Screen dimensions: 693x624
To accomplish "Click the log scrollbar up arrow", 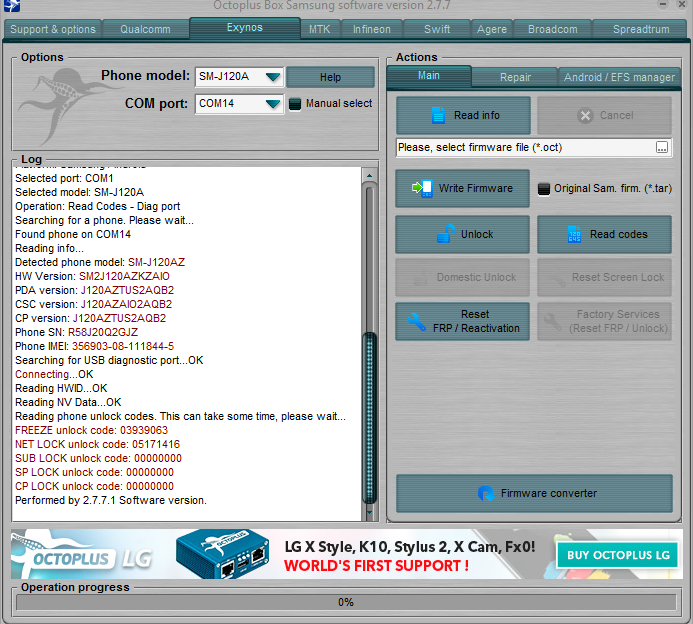I will 369,175.
